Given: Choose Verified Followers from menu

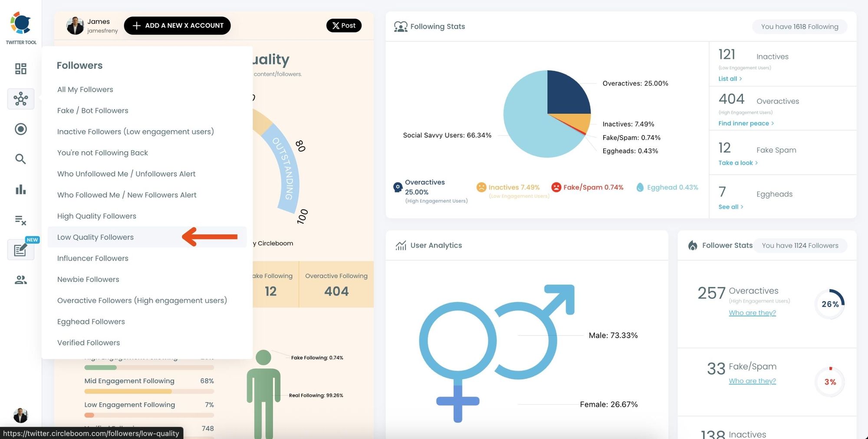Looking at the screenshot, I should click(x=89, y=343).
